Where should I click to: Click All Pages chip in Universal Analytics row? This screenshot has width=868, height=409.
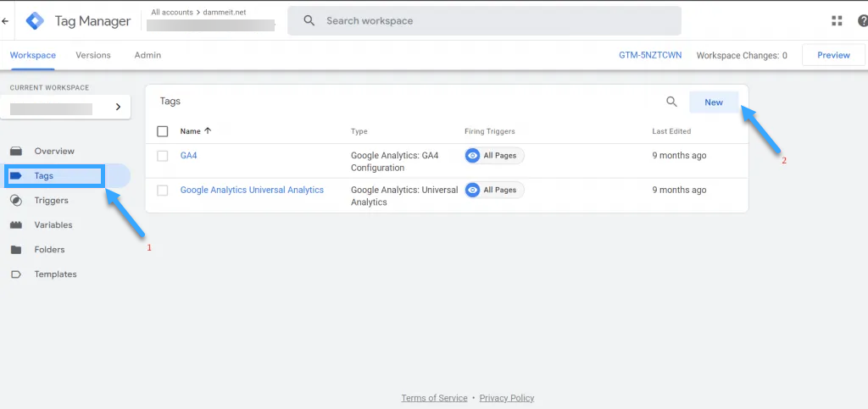494,191
